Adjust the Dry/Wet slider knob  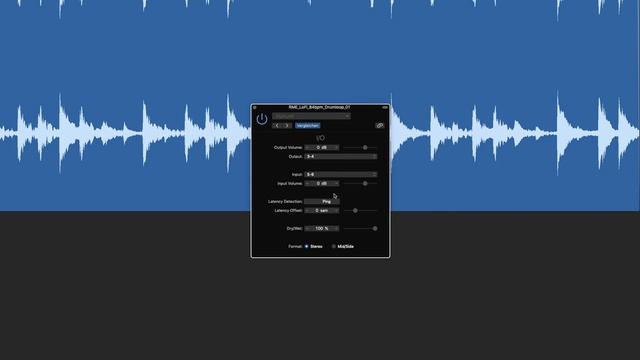pos(375,229)
